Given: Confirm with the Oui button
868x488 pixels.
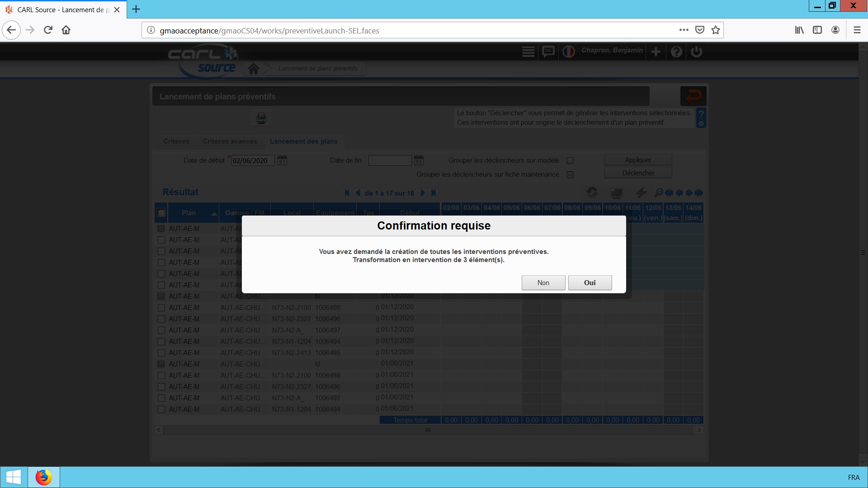Looking at the screenshot, I should [x=590, y=283].
